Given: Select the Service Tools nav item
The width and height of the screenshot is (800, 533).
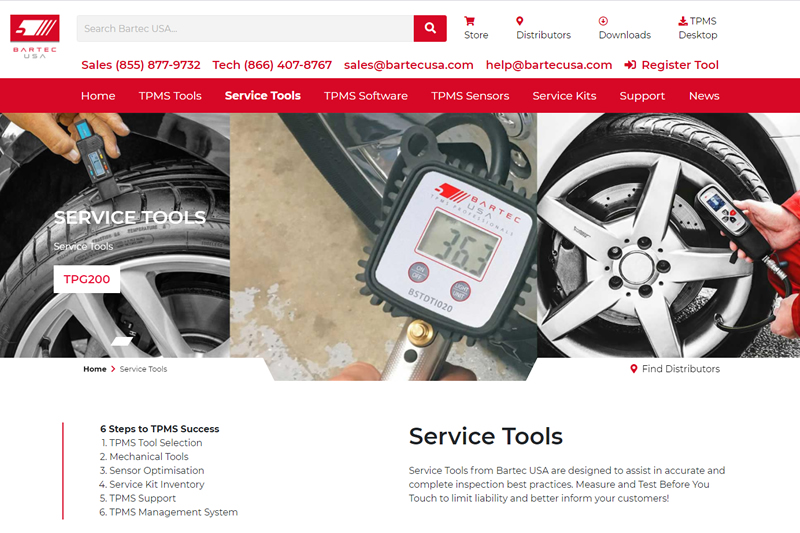Looking at the screenshot, I should [x=262, y=96].
